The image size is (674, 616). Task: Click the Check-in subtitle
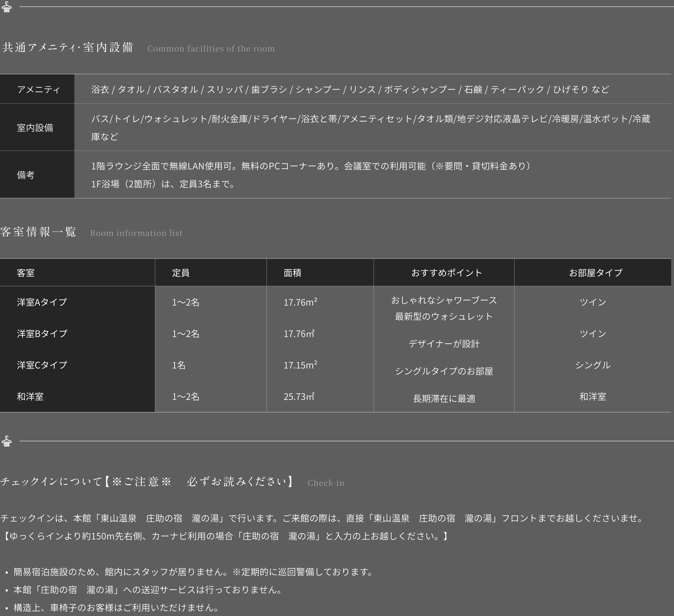click(x=326, y=483)
